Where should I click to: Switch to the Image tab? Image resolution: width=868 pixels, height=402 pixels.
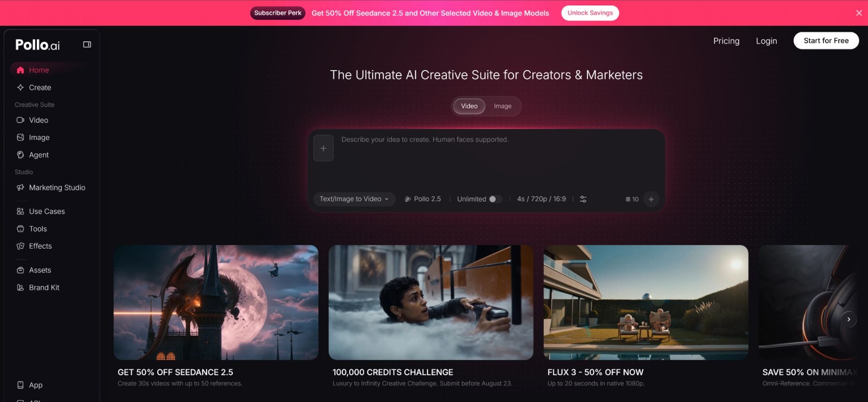(x=503, y=106)
